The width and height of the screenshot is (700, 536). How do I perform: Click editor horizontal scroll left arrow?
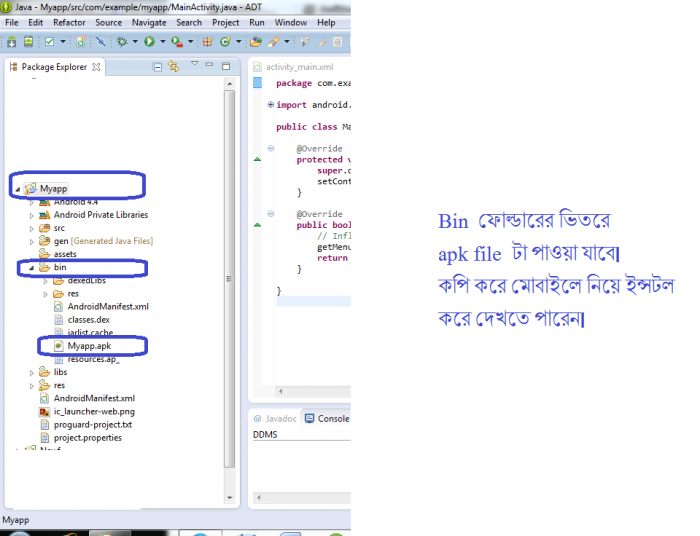[280, 391]
